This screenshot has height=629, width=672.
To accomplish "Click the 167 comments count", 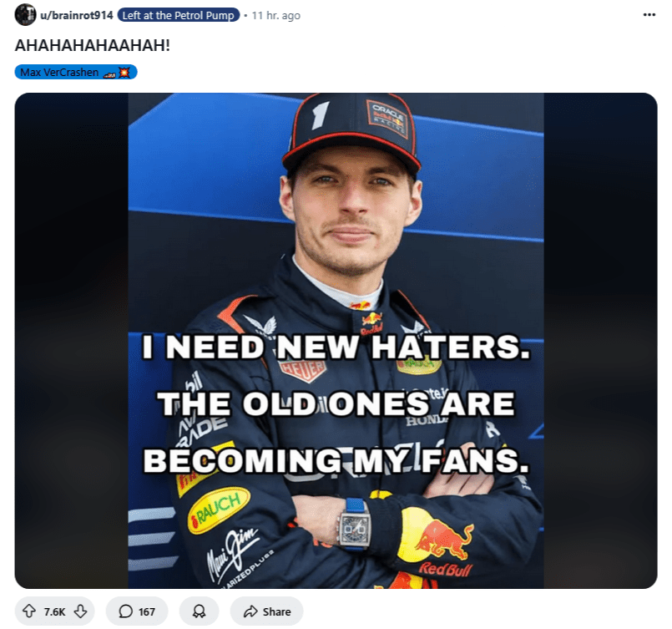I will 147,611.
